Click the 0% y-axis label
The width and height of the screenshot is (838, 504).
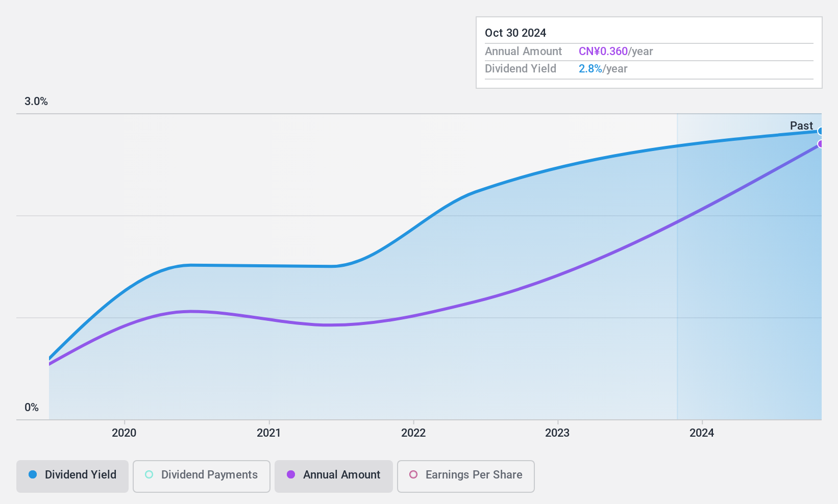click(32, 408)
